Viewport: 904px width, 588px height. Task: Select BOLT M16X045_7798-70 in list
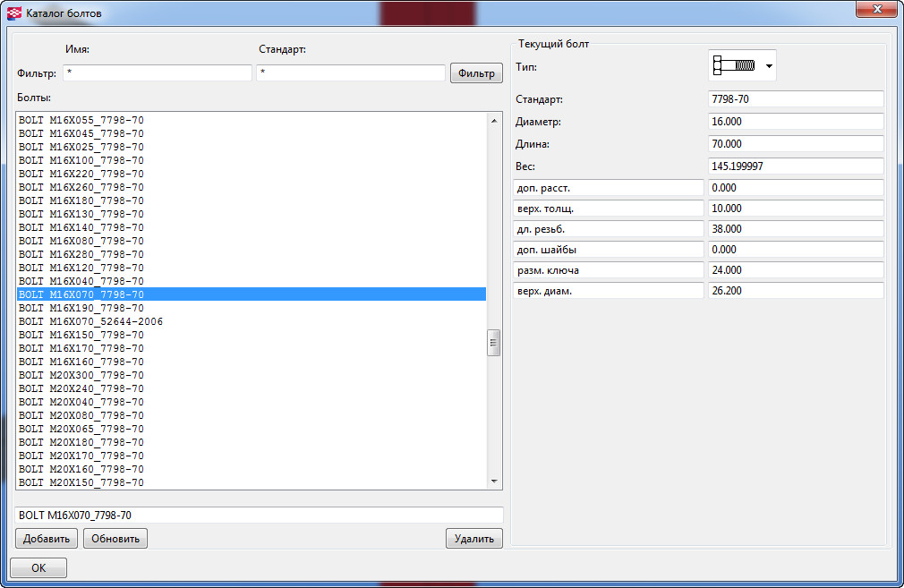point(252,133)
